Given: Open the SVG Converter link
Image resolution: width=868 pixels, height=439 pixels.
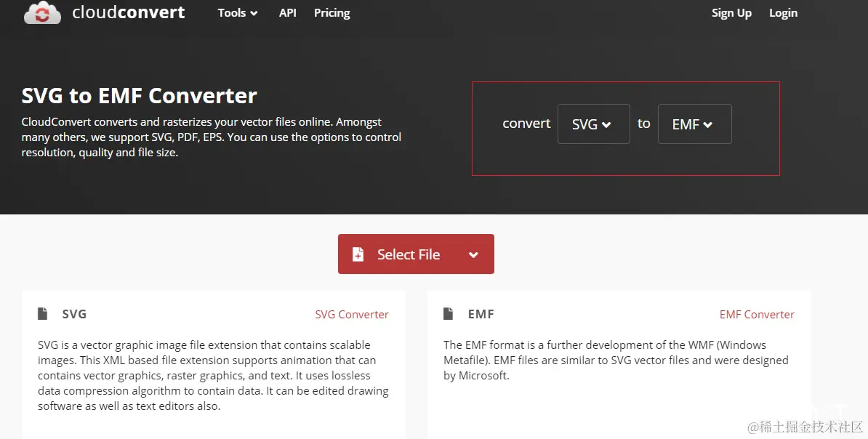Looking at the screenshot, I should click(352, 315).
